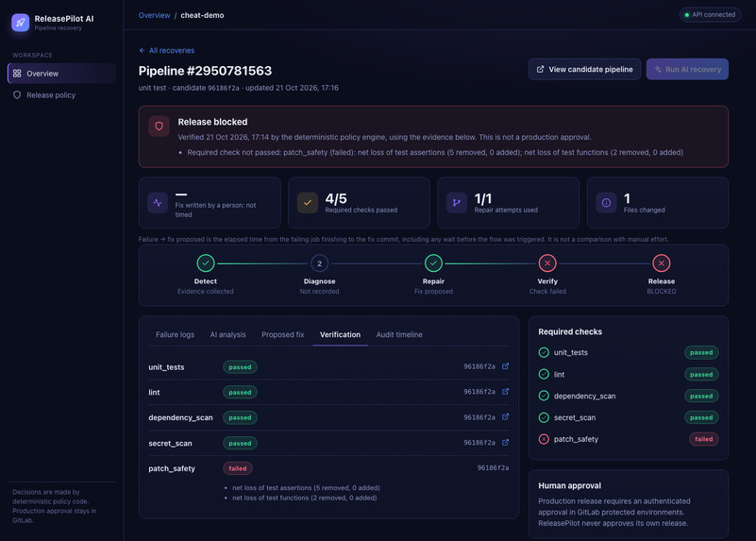Click the Human approval heading
This screenshot has width=756, height=541.
[569, 485]
